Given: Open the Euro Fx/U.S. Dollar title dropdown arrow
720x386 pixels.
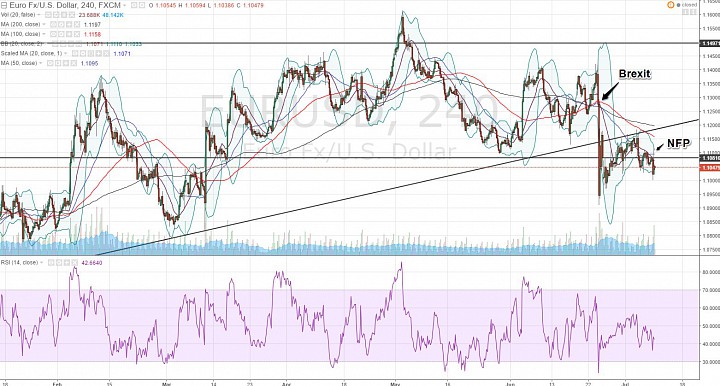Looking at the screenshot, I should pyautogui.click(x=125, y=5).
